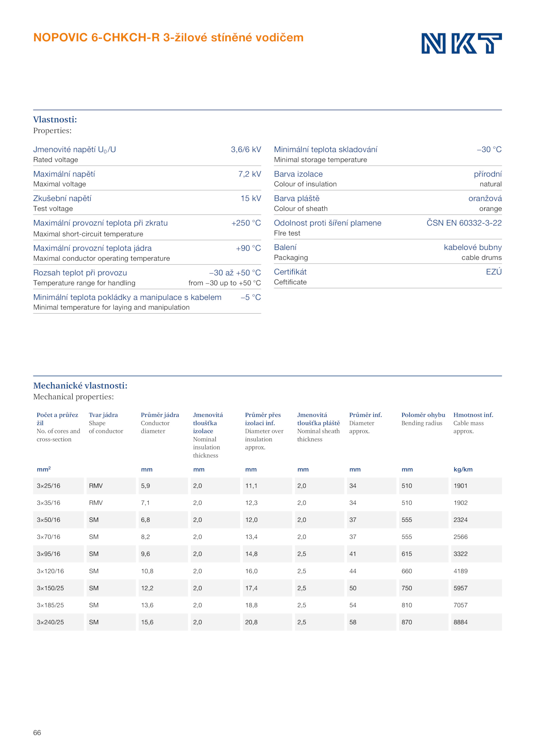This screenshot has height=756, width=535.
Task: Select certificate value 'EZÚ'
Action: click(494, 272)
